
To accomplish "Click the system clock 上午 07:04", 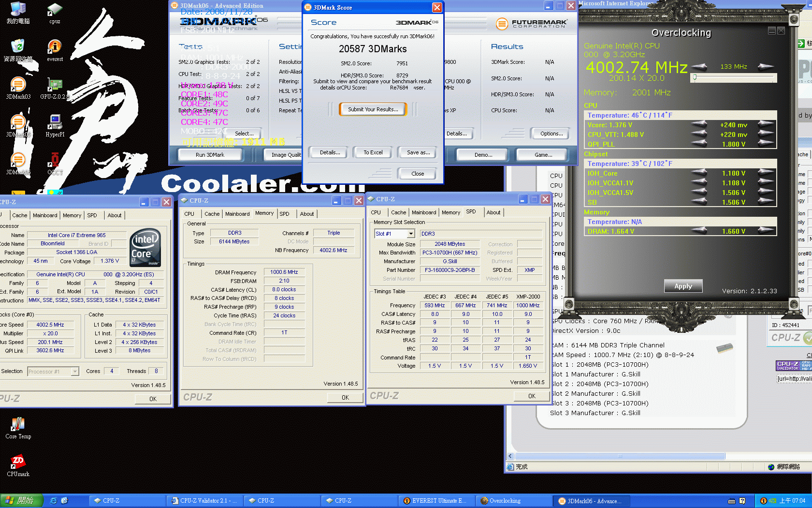I will [792, 501].
